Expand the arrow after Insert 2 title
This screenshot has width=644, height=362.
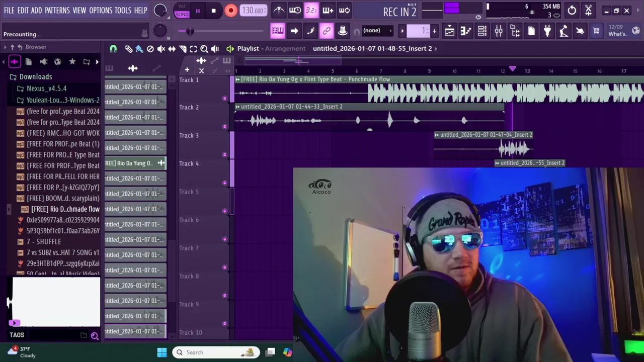pyautogui.click(x=436, y=48)
